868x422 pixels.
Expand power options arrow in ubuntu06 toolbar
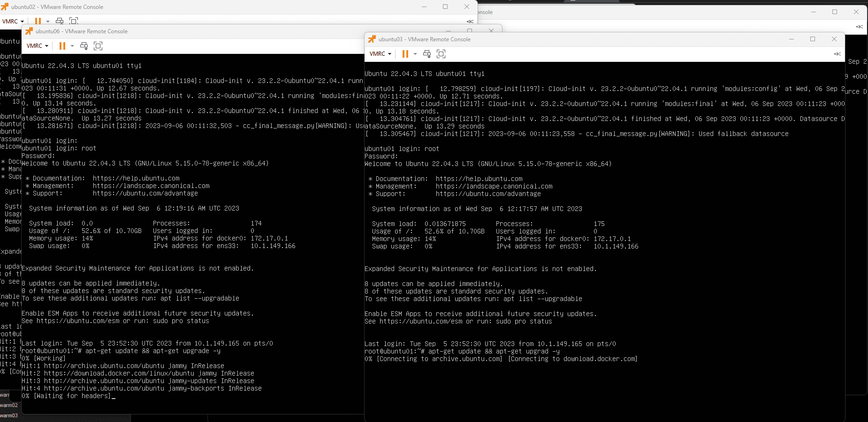click(72, 46)
